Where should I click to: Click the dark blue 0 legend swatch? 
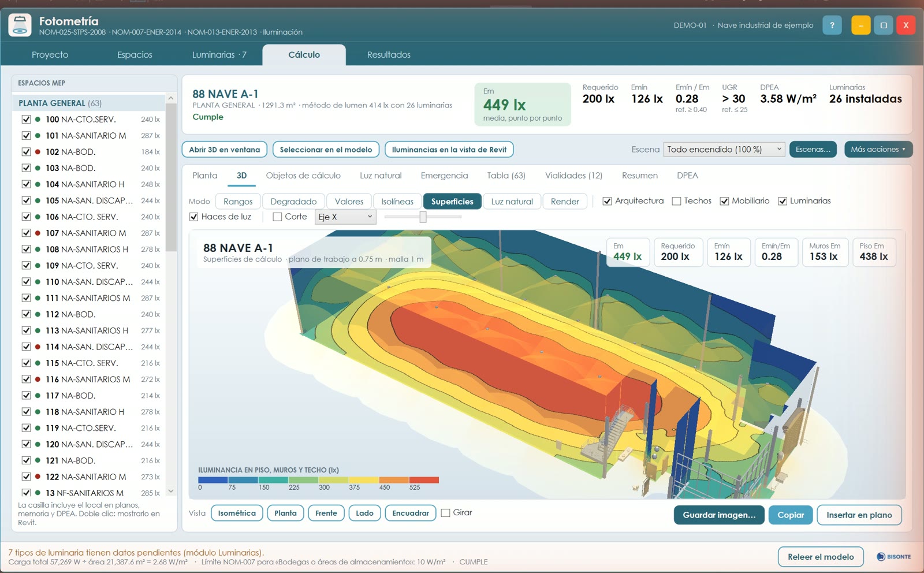213,479
